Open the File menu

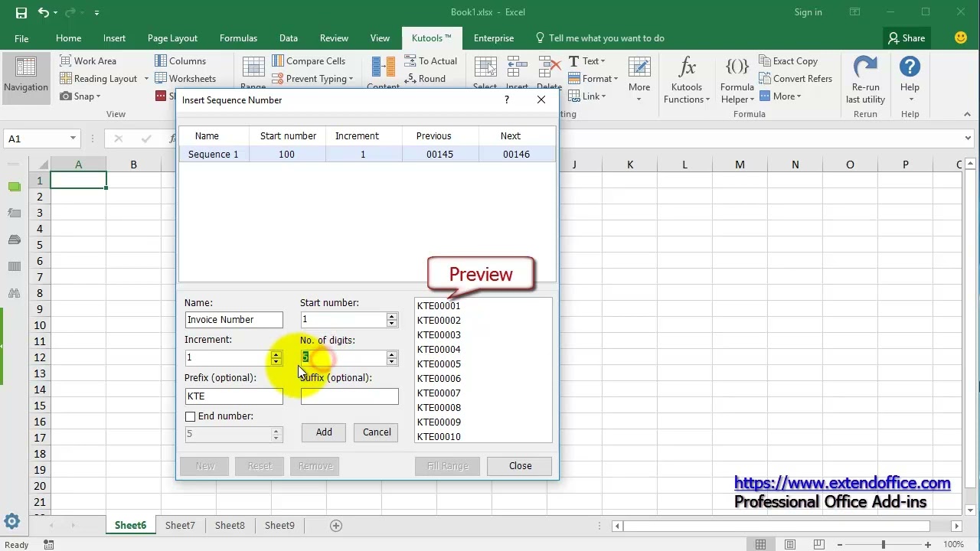tap(21, 38)
